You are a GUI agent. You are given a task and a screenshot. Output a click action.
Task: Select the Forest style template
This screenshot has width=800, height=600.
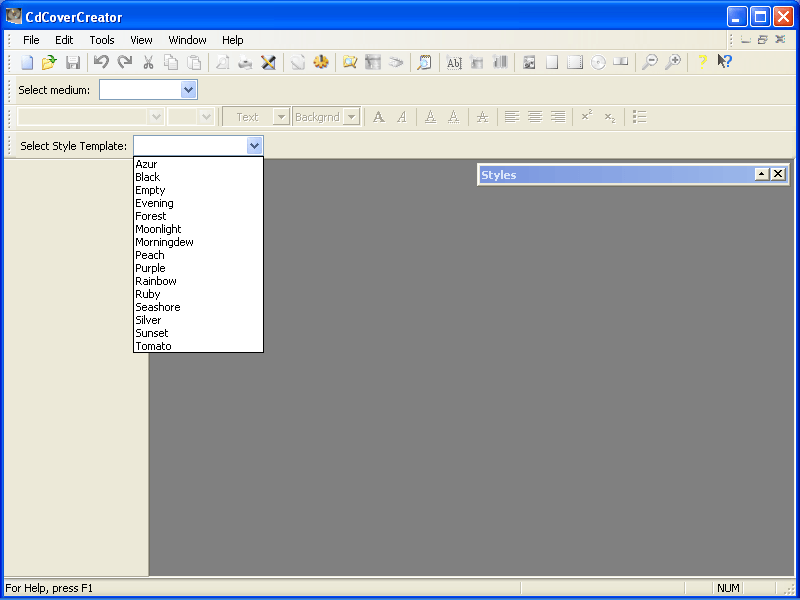point(198,216)
